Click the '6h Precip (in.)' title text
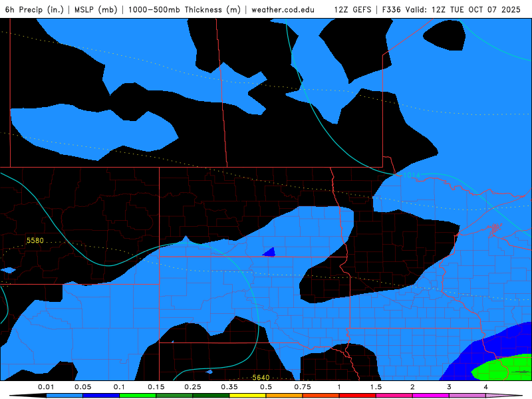This screenshot has height=399, width=532. (x=35, y=9)
